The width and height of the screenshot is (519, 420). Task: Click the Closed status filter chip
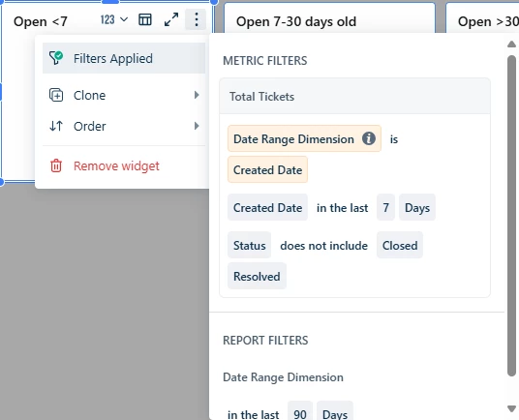400,245
